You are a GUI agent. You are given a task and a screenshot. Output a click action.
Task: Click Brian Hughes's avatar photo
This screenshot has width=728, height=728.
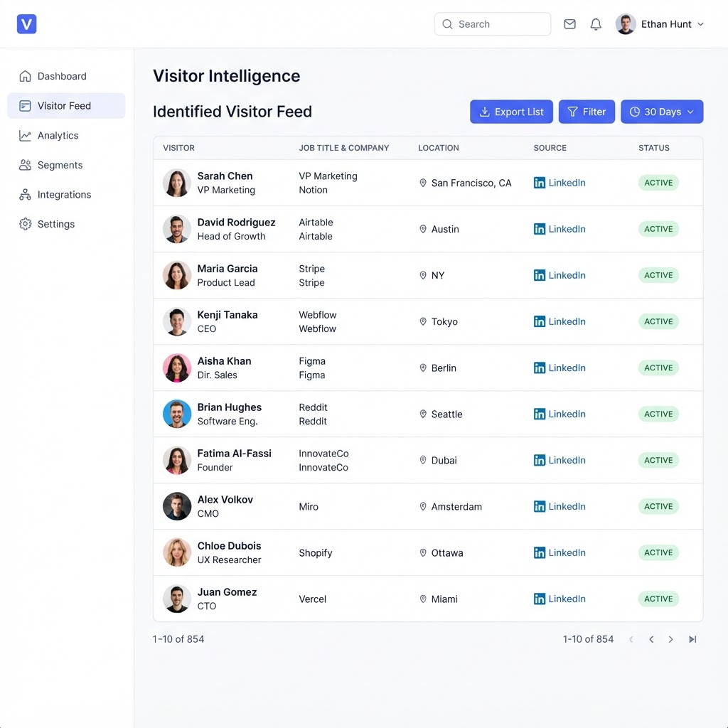click(177, 414)
